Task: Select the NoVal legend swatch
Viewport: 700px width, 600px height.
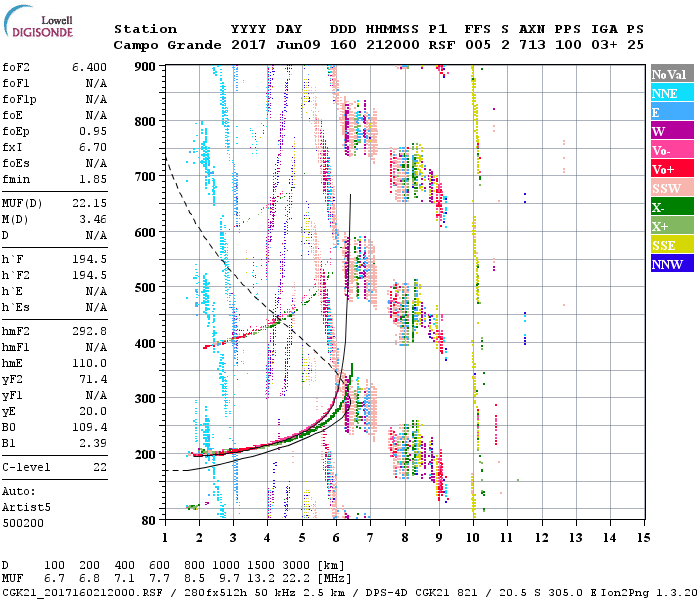Action: [x=670, y=74]
